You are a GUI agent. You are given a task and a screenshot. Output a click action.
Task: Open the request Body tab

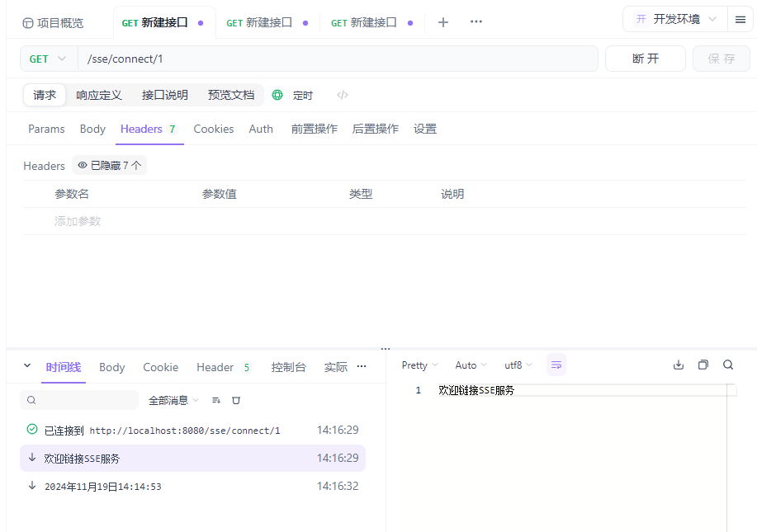92,129
